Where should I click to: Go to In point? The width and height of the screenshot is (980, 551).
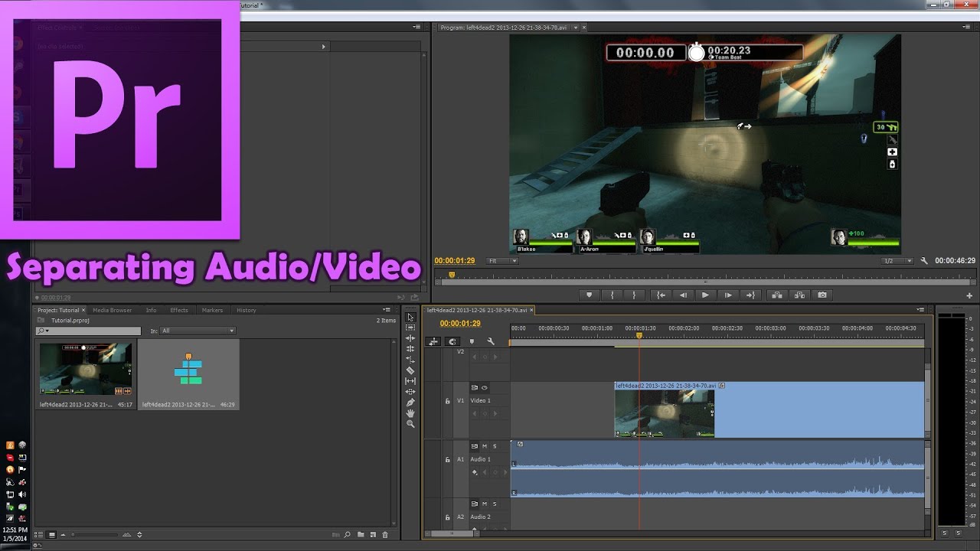click(x=661, y=295)
